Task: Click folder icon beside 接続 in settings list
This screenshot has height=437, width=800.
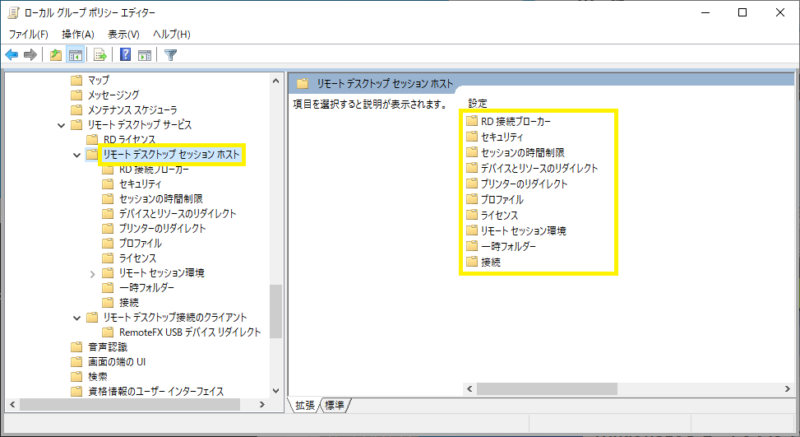Action: pyautogui.click(x=472, y=262)
